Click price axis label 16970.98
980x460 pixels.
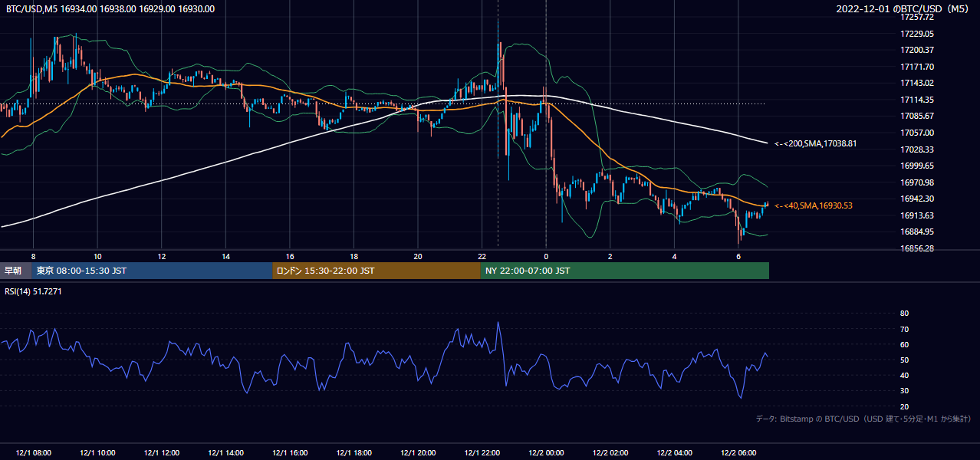(917, 182)
